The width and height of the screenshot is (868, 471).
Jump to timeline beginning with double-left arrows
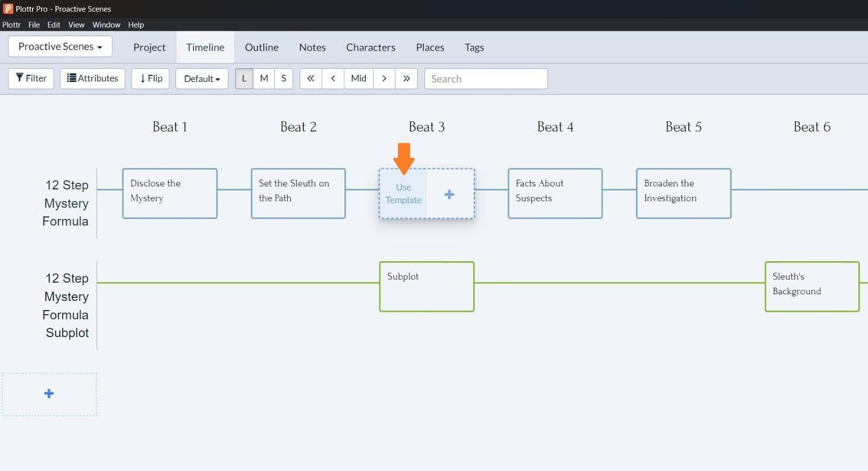310,78
